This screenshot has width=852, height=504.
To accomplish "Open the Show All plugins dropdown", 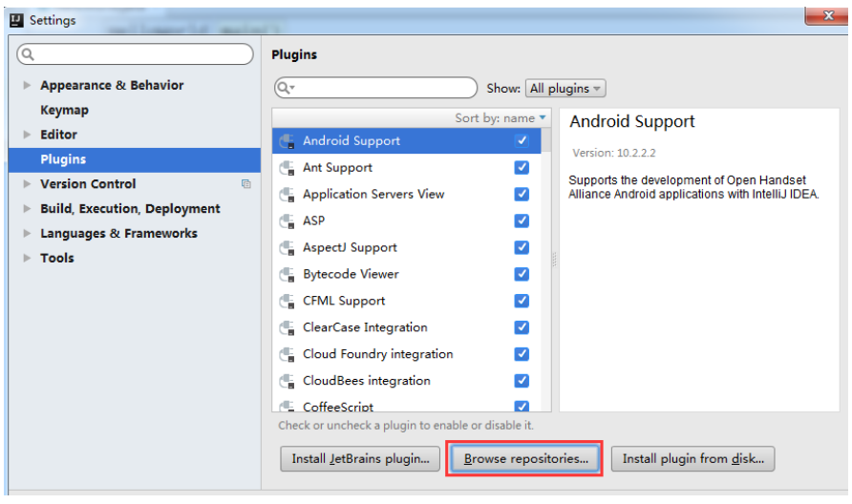I will tap(565, 88).
